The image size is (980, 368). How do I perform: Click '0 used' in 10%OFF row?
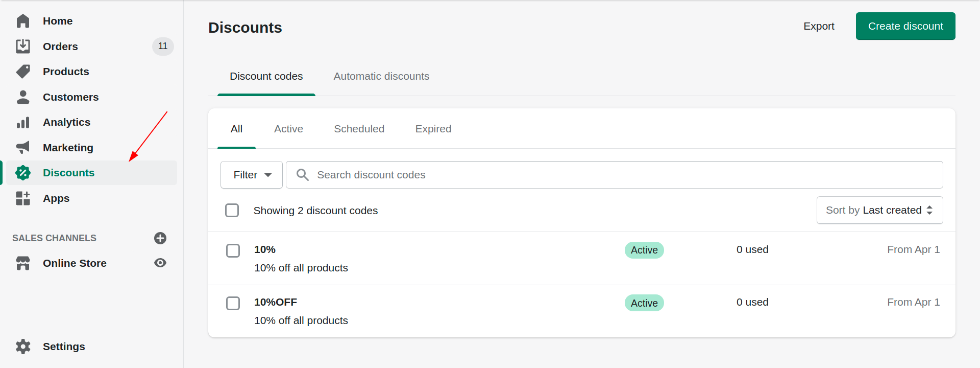(752, 302)
